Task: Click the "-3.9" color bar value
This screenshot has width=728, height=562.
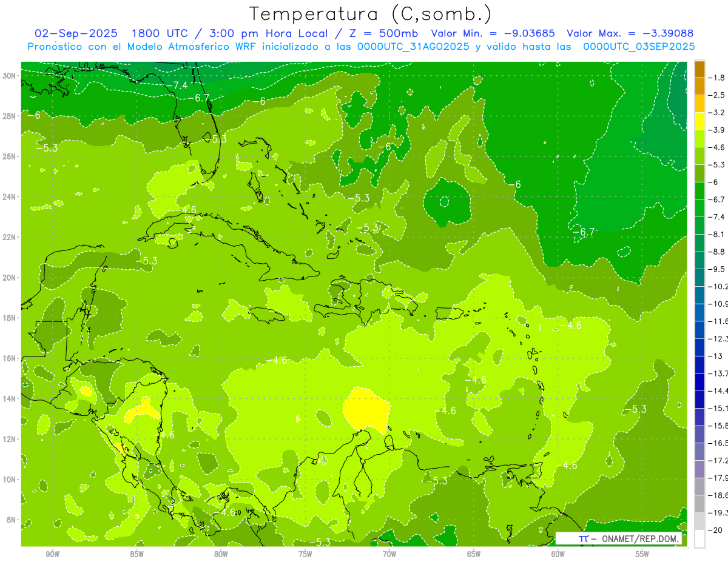Action: pyautogui.click(x=716, y=130)
